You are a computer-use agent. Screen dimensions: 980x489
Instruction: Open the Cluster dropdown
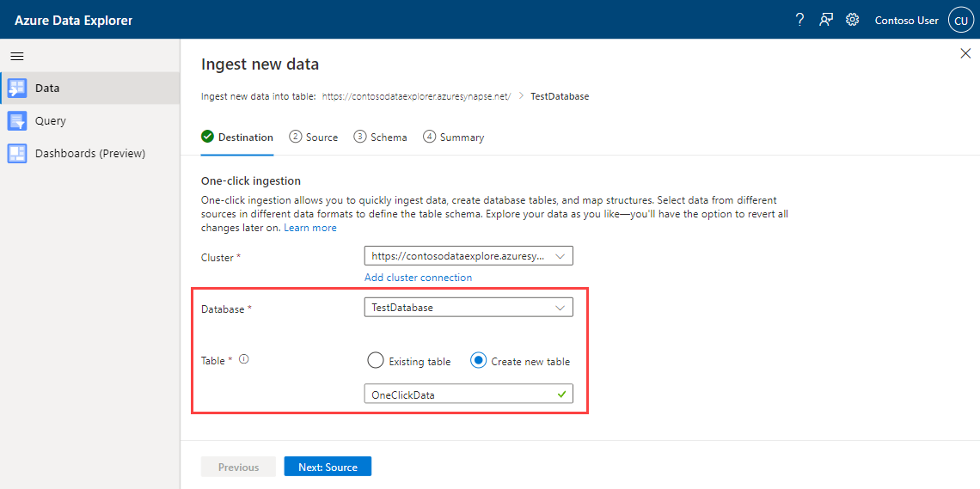[x=469, y=256]
